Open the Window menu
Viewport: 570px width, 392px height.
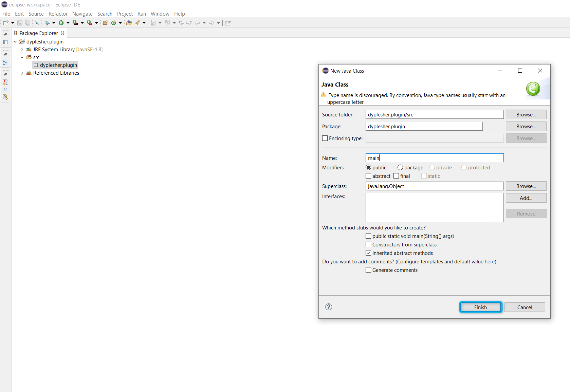[160, 14]
